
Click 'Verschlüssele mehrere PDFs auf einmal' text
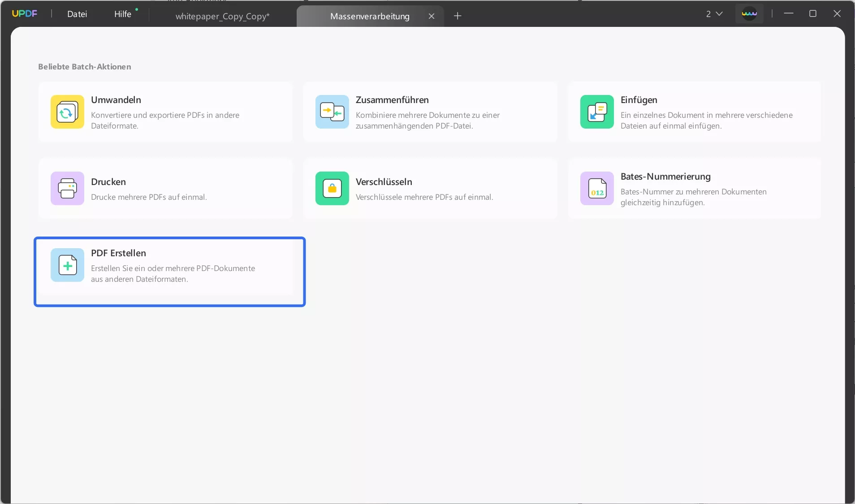tap(424, 197)
